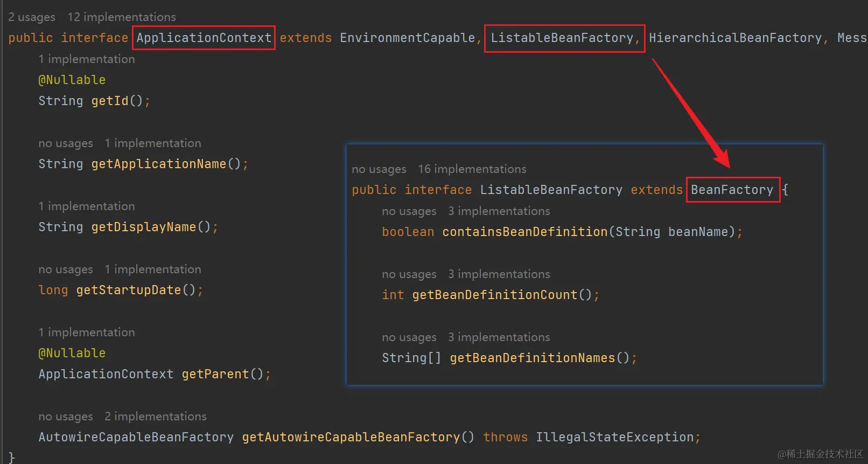
Task: Click '3 implementations' above getBeanDefinitionCount
Action: click(499, 274)
